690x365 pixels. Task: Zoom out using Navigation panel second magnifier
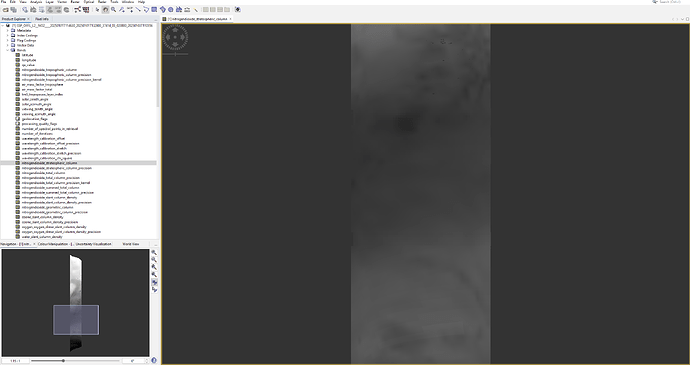(x=154, y=260)
